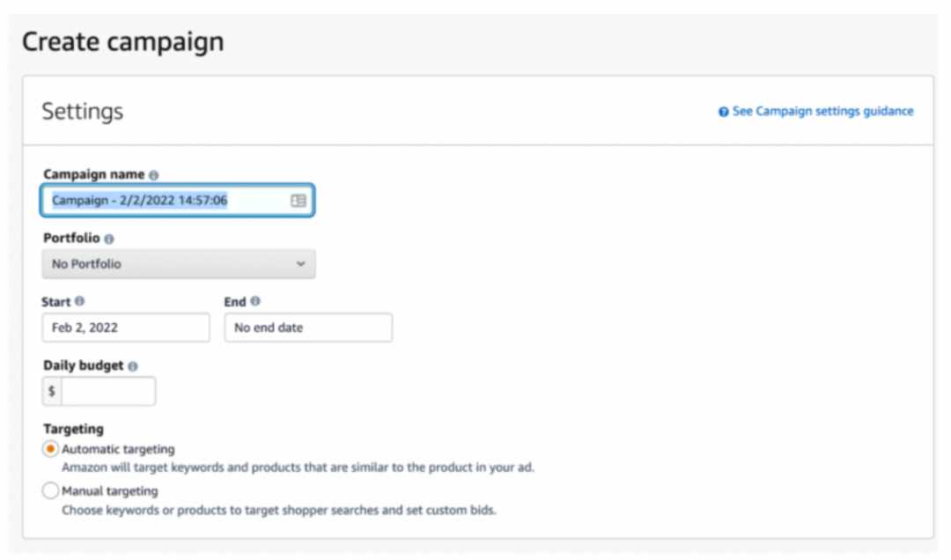The image size is (951, 560).
Task: Open the No Portfolio dropdown
Action: 178,264
